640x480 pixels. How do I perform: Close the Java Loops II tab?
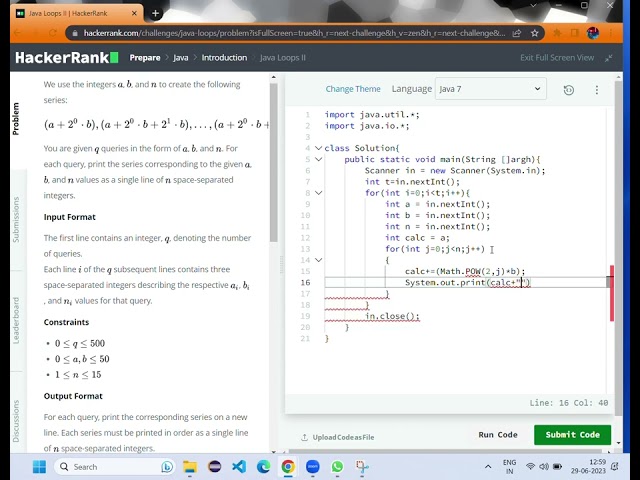coord(134,13)
